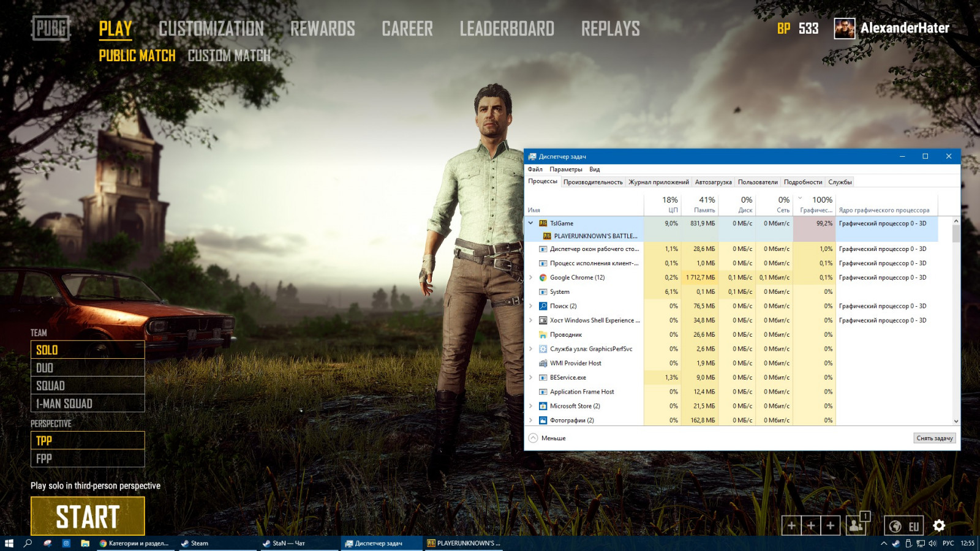
Task: Open the Вид menu
Action: (x=595, y=170)
